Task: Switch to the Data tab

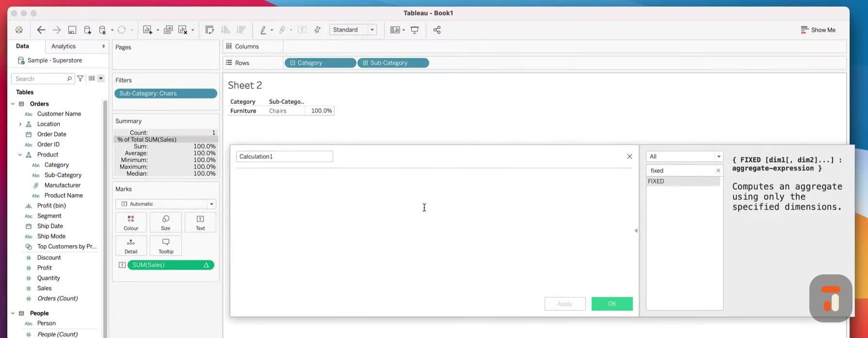Action: (22, 46)
